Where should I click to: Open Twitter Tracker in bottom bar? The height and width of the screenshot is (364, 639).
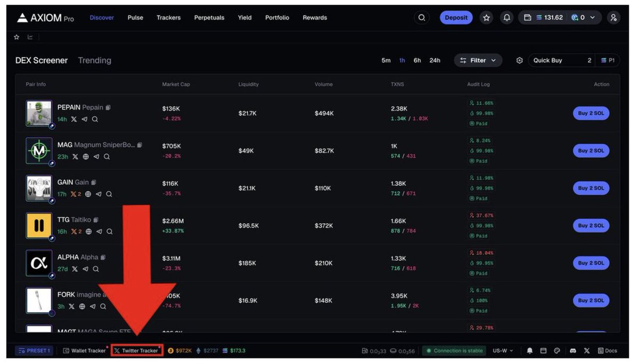click(x=137, y=351)
